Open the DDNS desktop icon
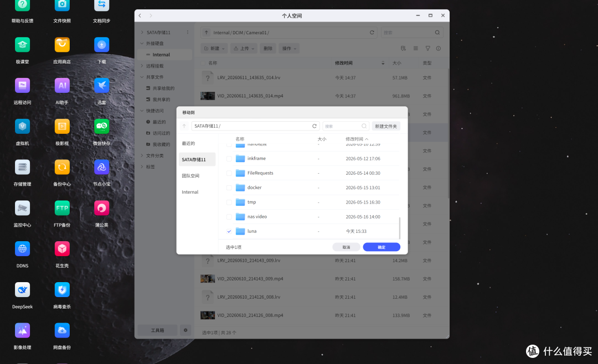Viewport: 598px width, 364px height. tap(22, 249)
